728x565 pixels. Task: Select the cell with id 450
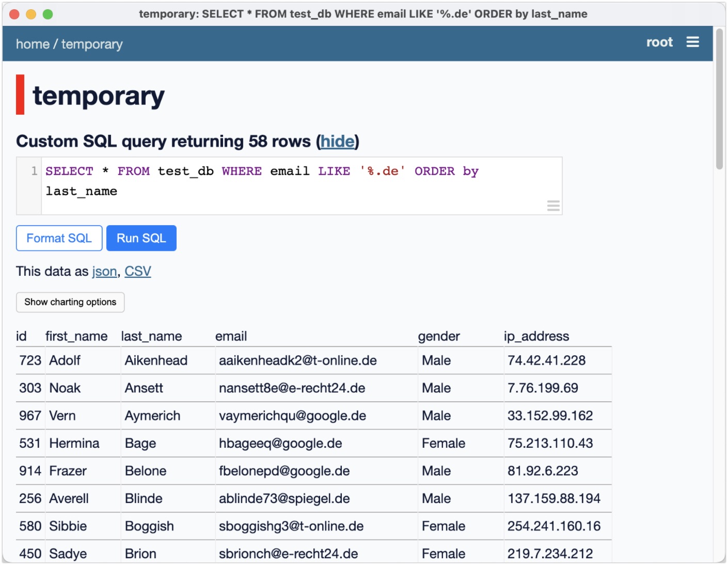pyautogui.click(x=30, y=553)
